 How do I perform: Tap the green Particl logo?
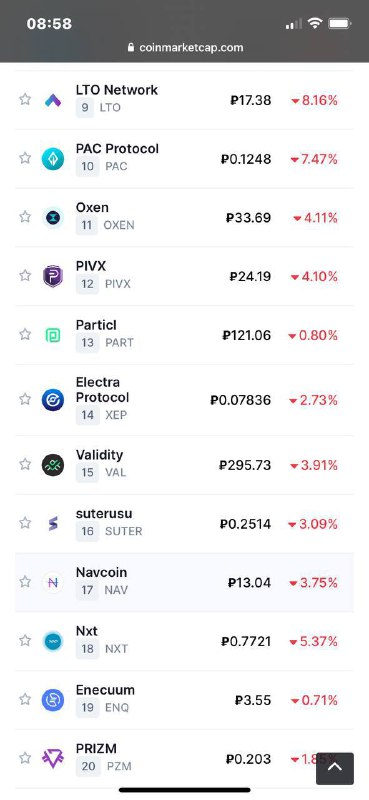point(53,335)
